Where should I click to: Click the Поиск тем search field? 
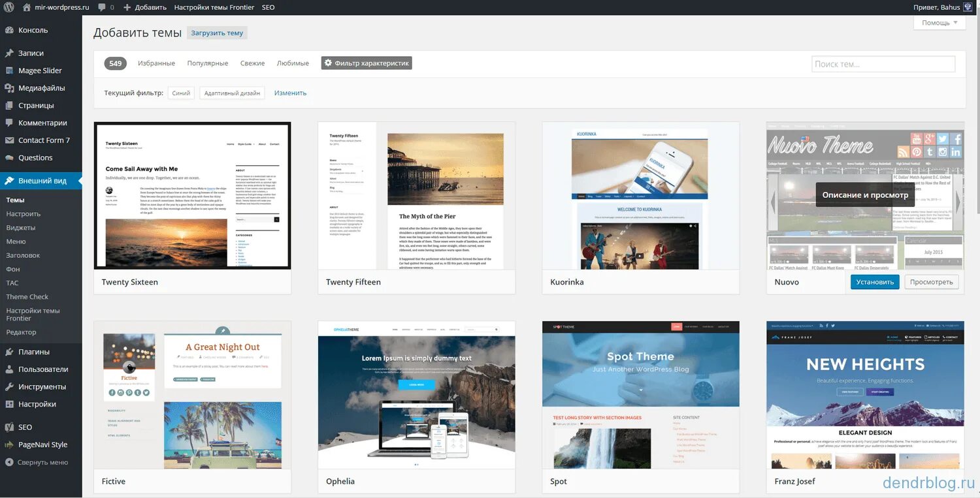[x=883, y=64]
